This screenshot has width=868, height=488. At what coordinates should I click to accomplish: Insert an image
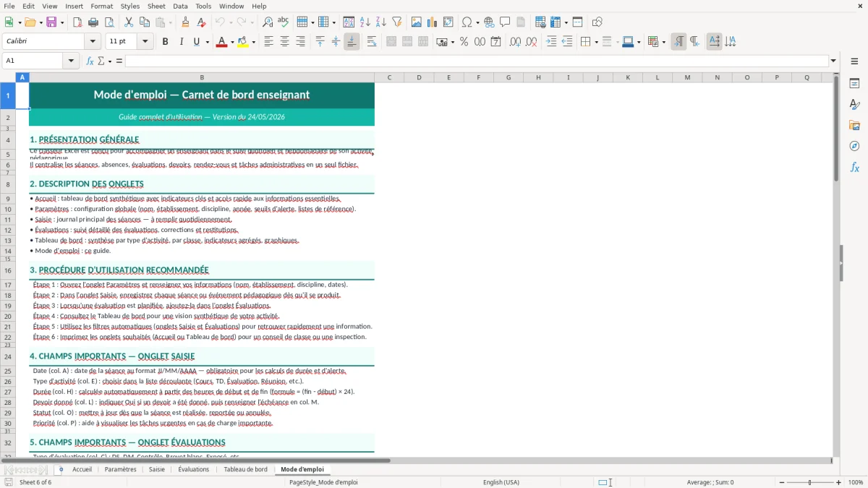tap(417, 22)
